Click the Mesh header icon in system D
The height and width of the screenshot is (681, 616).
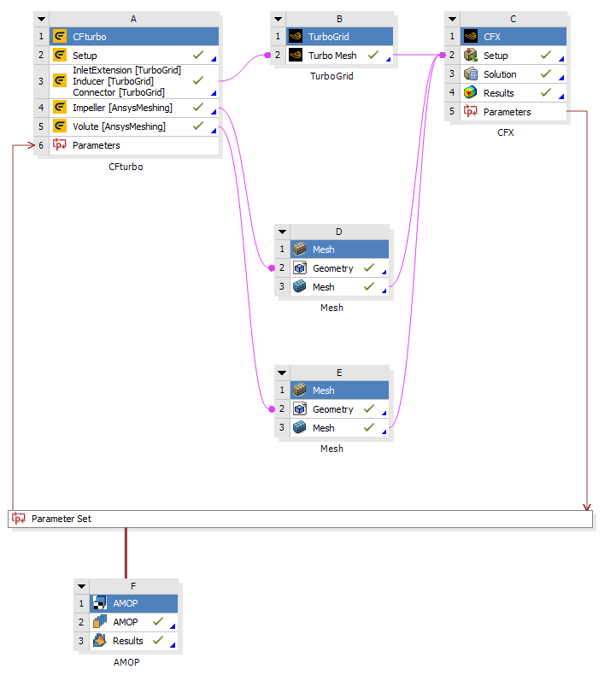(x=300, y=250)
